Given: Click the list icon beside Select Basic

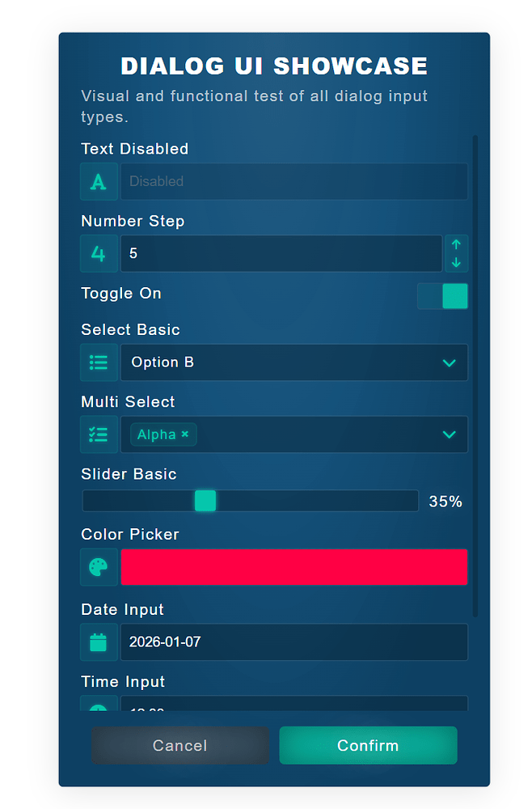Looking at the screenshot, I should (x=99, y=362).
